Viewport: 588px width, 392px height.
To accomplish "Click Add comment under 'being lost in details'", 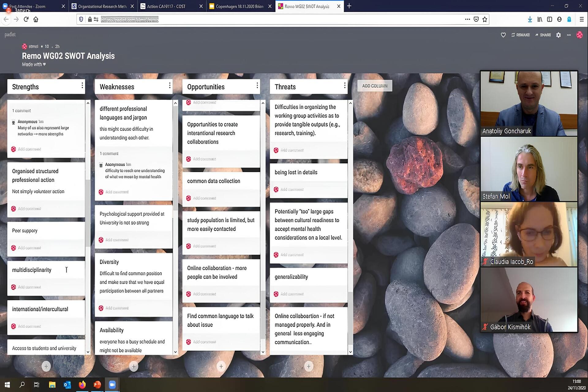I will [292, 190].
